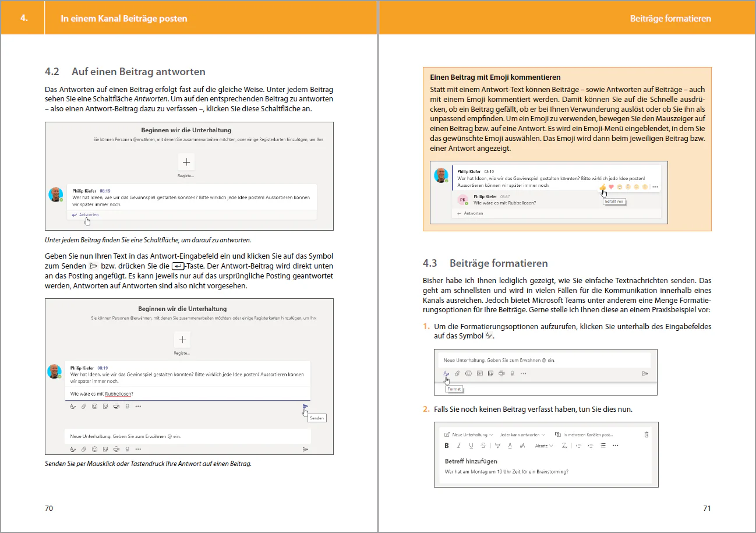Click the paperclip attach icon on page 71
The height and width of the screenshot is (533, 756).
457,373
